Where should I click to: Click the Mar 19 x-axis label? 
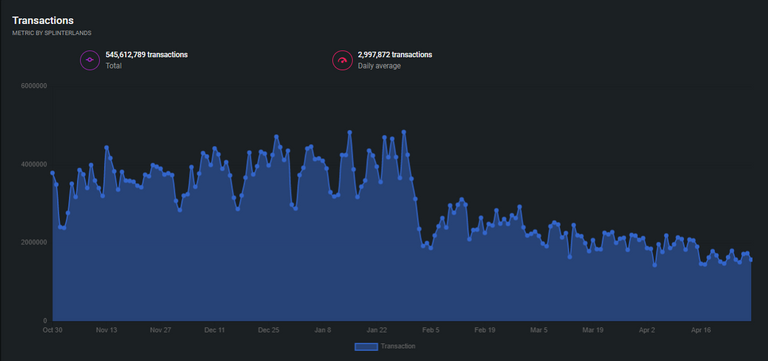(593, 330)
